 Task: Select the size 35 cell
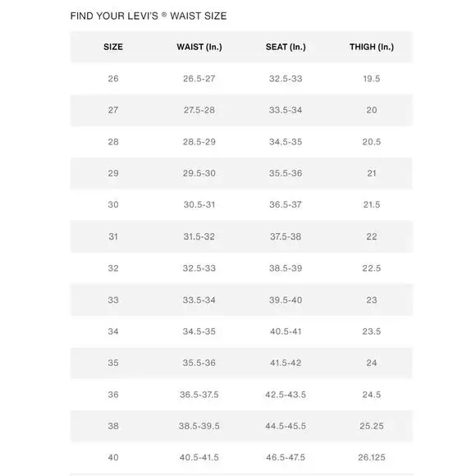113,363
